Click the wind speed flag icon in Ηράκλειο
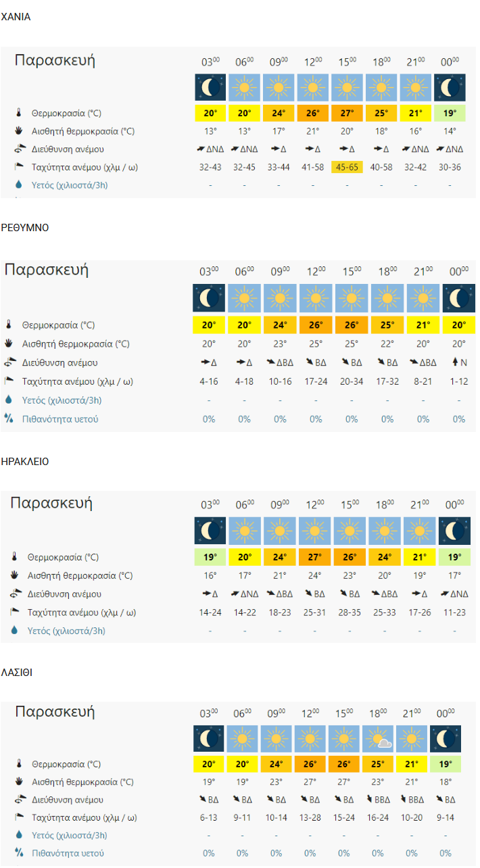Screen dimensions: 480x868 pyautogui.click(x=14, y=612)
